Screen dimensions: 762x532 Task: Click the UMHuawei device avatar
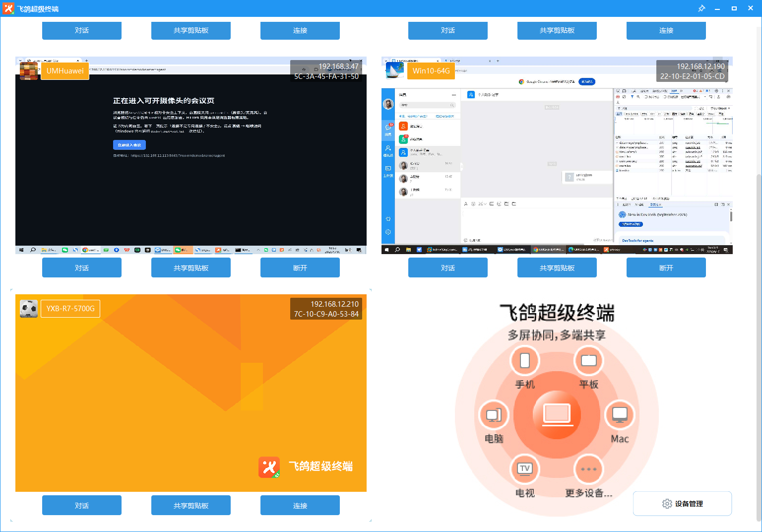29,70
